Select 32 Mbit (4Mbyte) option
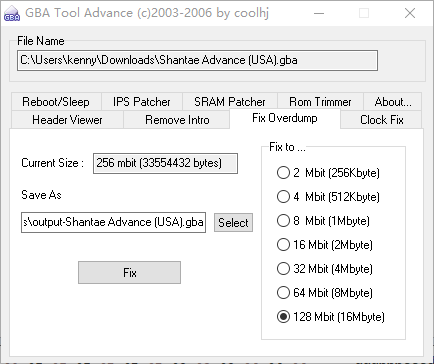Viewport: 434px width, 364px height. pos(324,269)
